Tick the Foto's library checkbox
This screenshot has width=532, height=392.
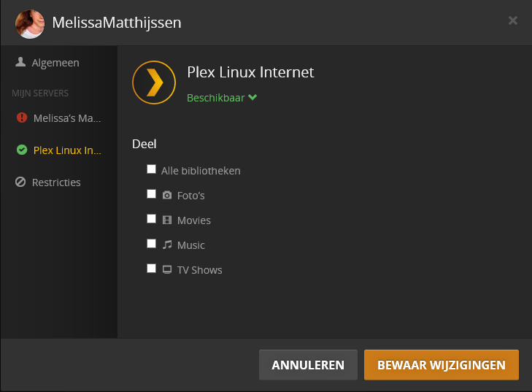[152, 194]
